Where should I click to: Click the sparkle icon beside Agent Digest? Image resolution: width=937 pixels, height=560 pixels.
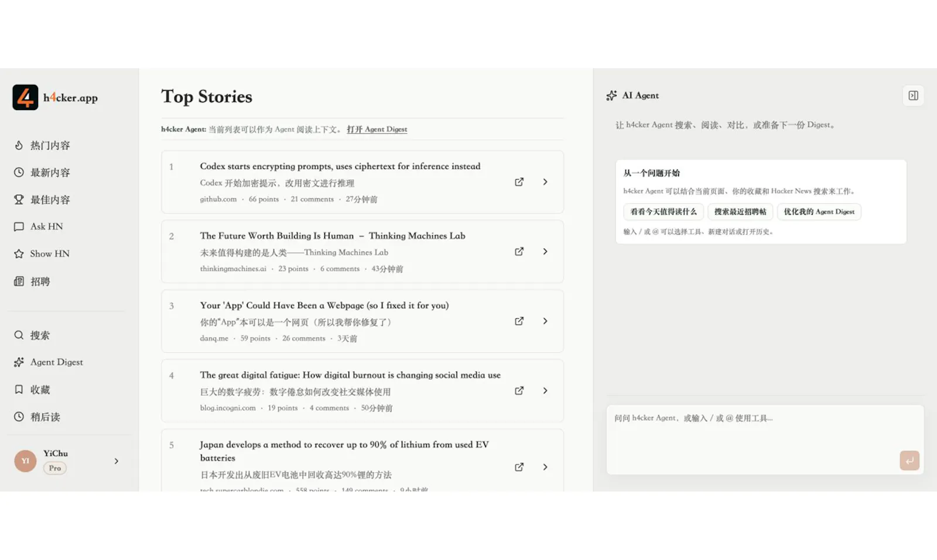point(19,362)
